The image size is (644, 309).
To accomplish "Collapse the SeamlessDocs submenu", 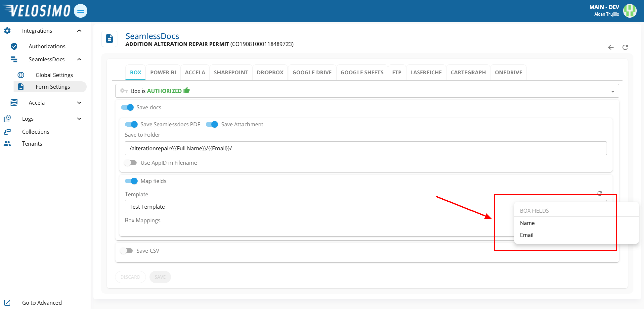I will [x=79, y=59].
